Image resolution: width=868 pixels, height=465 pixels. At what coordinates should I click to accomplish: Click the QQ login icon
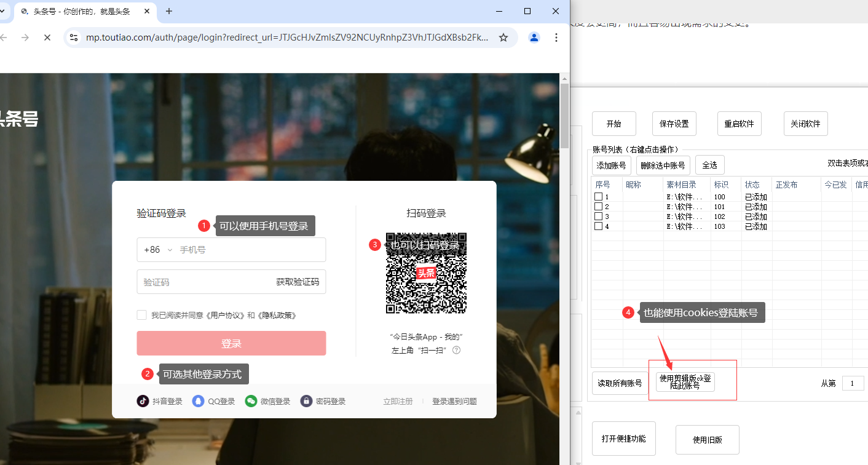198,401
